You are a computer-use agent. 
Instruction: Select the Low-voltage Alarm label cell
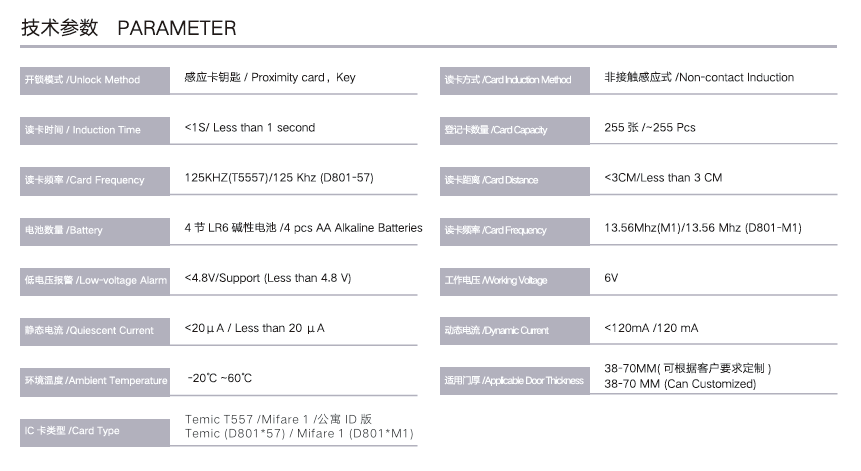coord(95,280)
